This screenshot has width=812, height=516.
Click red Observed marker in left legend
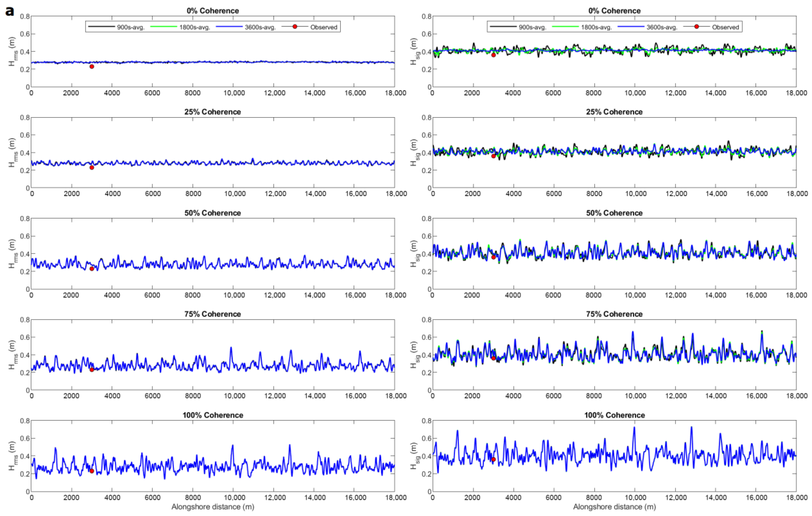(x=295, y=27)
